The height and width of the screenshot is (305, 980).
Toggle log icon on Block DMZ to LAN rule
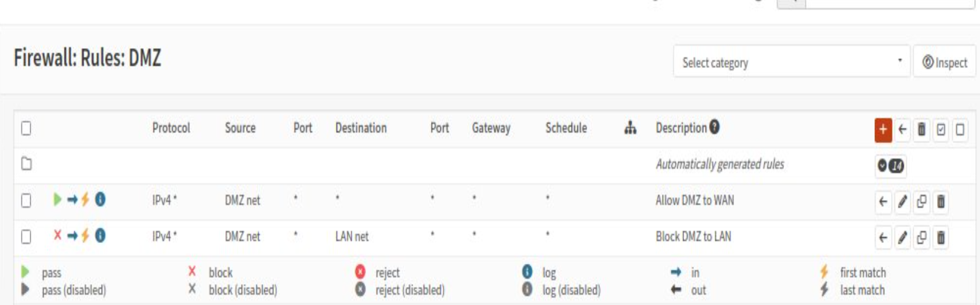100,235
